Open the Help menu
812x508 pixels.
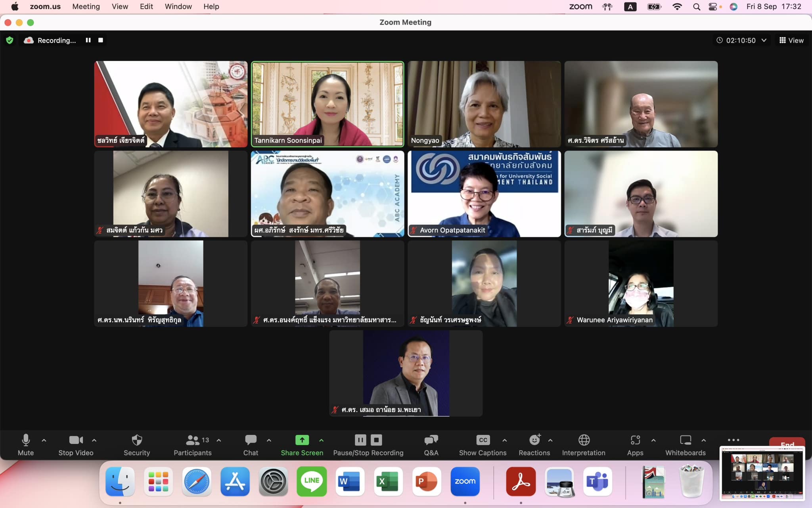(211, 6)
